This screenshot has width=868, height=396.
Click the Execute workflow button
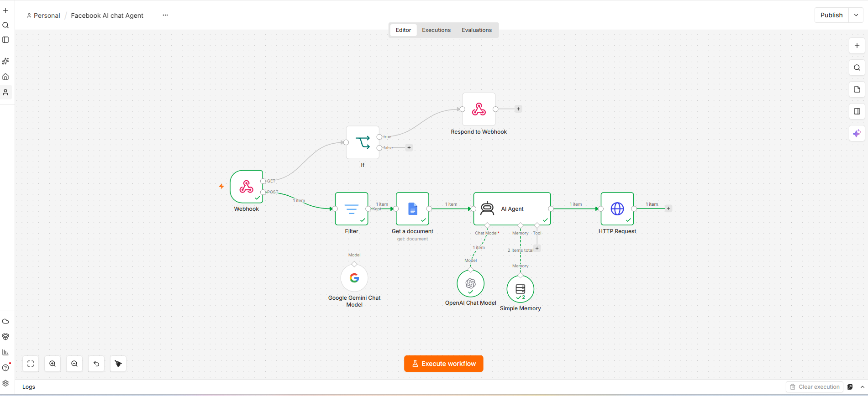(444, 364)
